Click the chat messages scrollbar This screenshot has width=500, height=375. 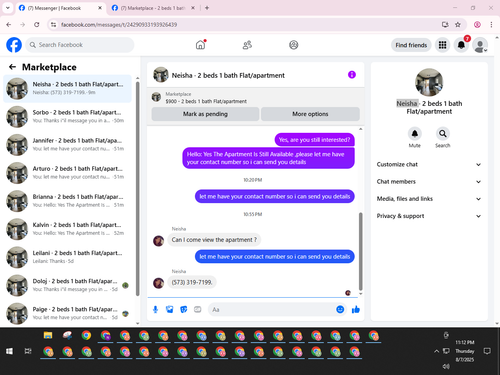[360, 251]
